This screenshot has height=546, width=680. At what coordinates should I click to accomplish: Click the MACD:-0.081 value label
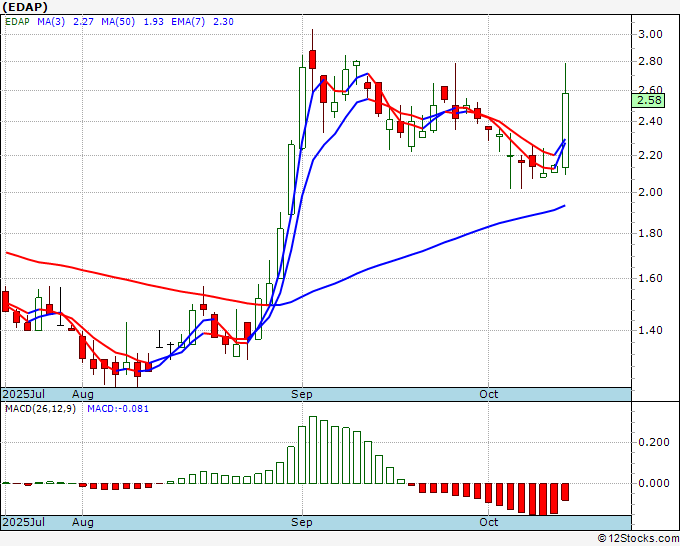point(118,409)
